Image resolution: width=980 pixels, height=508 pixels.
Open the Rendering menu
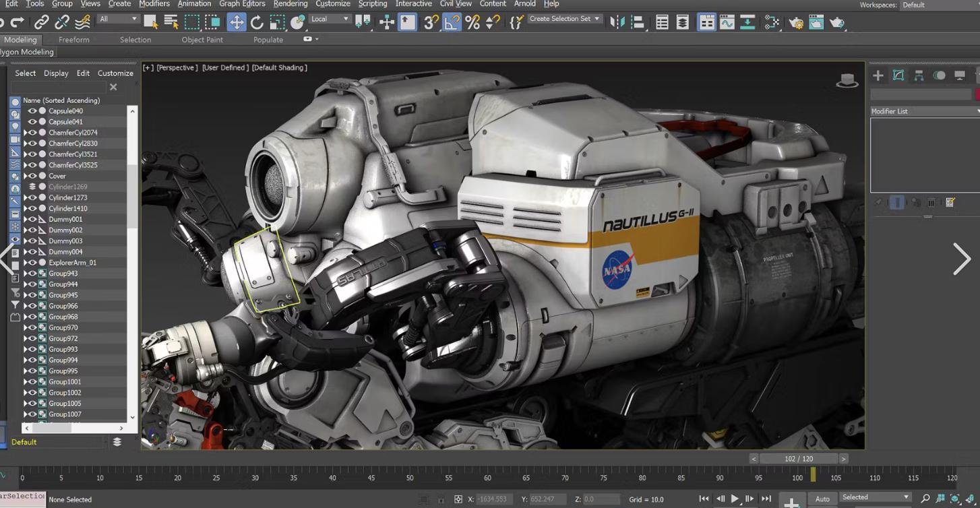pos(290,4)
